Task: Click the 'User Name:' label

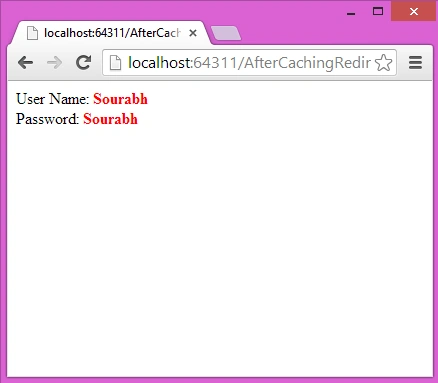Action: click(x=53, y=99)
